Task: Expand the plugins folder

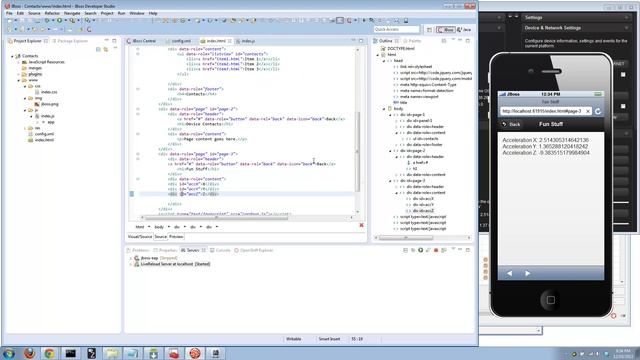Action: click(19, 74)
